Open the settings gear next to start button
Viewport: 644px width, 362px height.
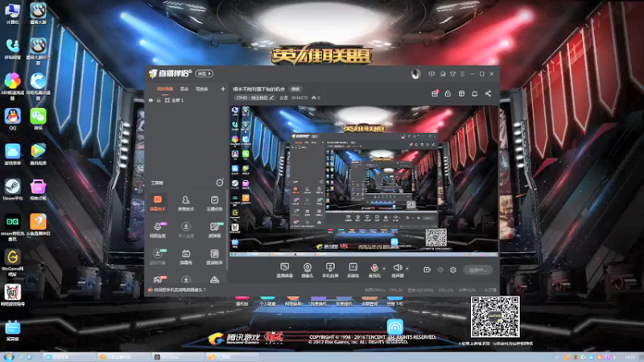point(453,269)
